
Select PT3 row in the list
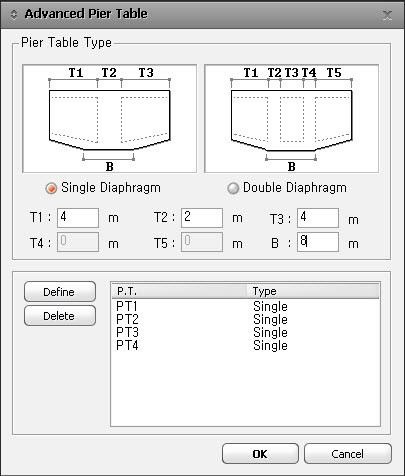coord(246,332)
